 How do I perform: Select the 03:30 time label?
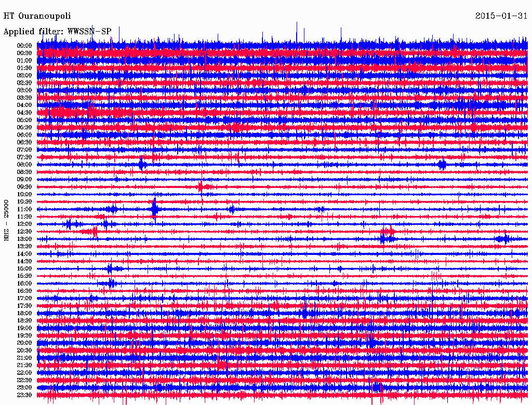24,98
